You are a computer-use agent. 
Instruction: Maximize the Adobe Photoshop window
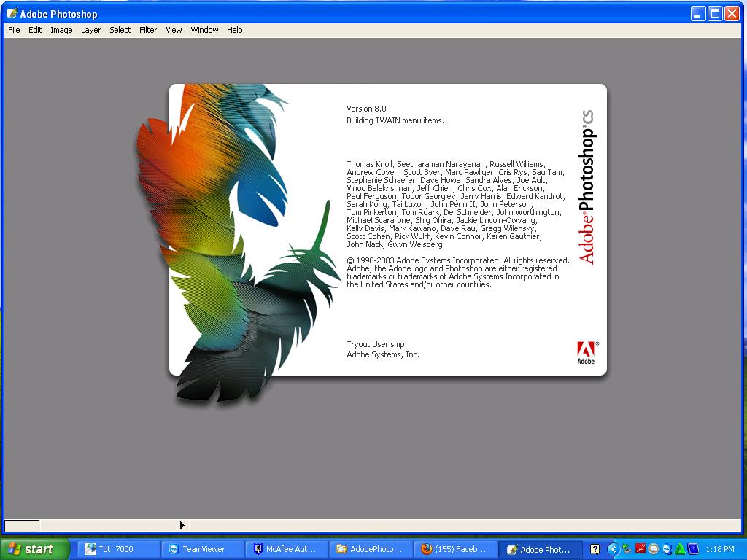point(715,14)
